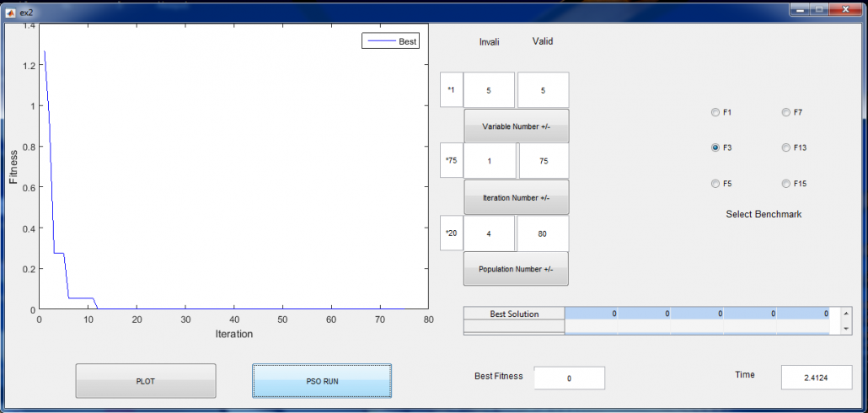This screenshot has height=413, width=868.
Task: Click the Time value field
Action: tap(817, 378)
